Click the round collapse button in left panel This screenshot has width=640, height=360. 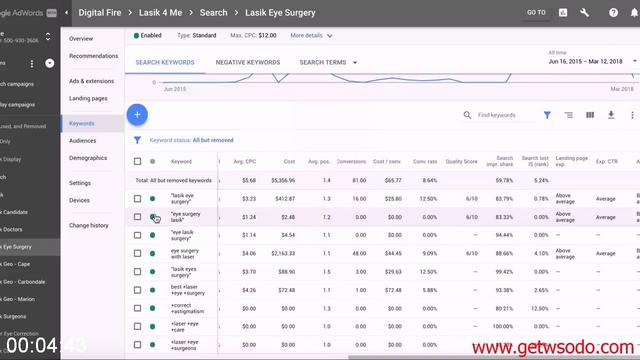coord(49,63)
